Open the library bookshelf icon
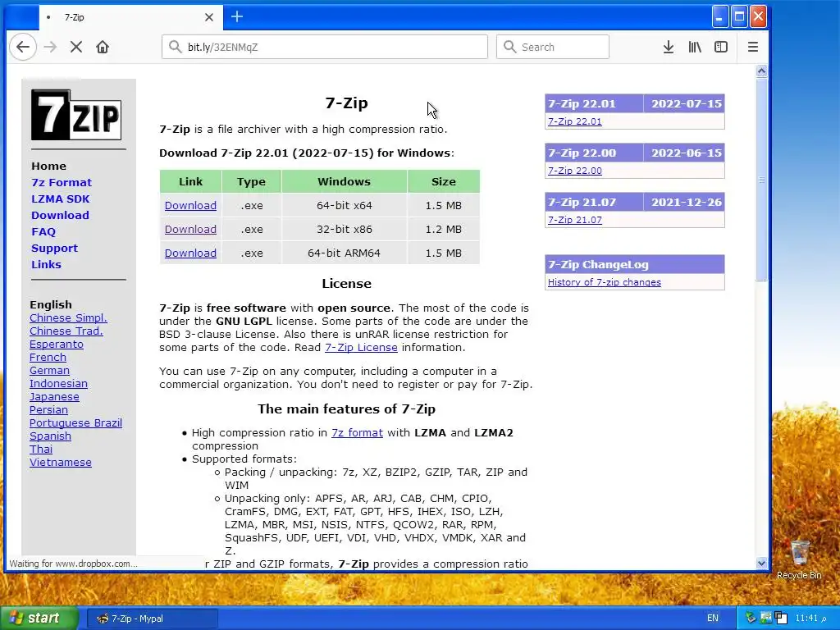 click(x=695, y=47)
